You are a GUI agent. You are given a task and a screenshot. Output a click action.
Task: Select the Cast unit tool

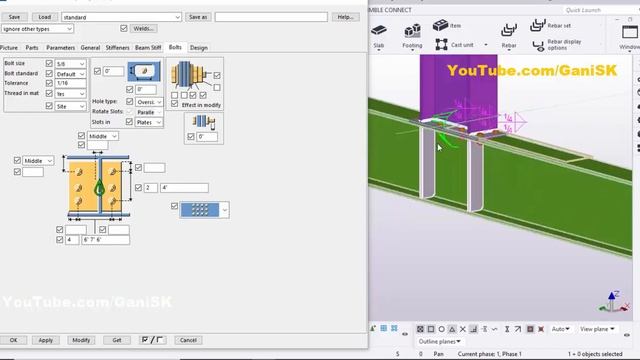(x=455, y=44)
